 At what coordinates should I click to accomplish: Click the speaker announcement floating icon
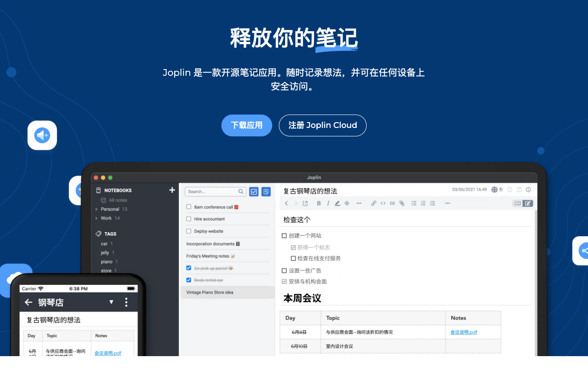(x=42, y=135)
